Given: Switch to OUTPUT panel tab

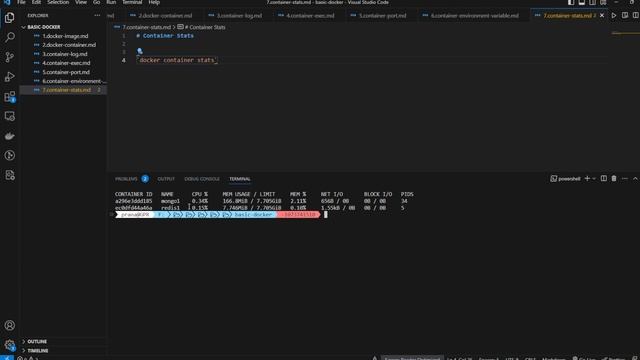Looking at the screenshot, I should tap(166, 179).
